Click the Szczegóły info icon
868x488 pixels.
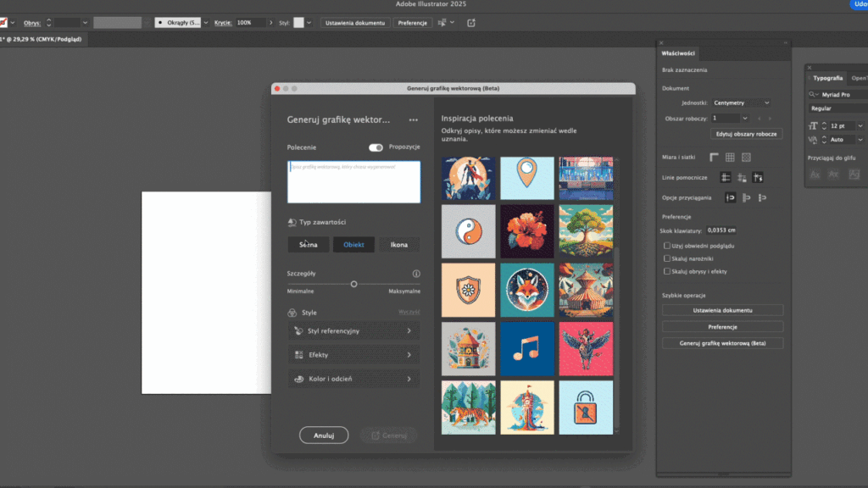pos(416,274)
